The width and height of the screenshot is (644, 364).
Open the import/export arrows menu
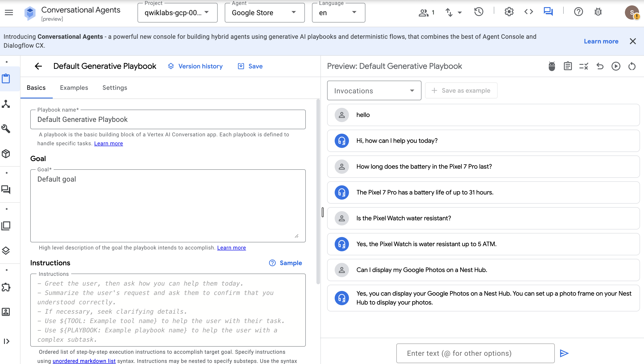point(453,12)
